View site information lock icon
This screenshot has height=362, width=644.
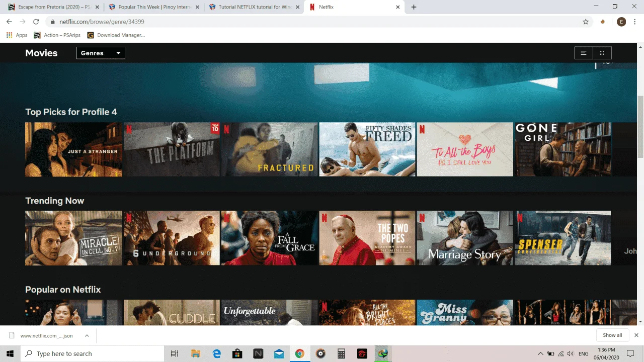point(53,22)
